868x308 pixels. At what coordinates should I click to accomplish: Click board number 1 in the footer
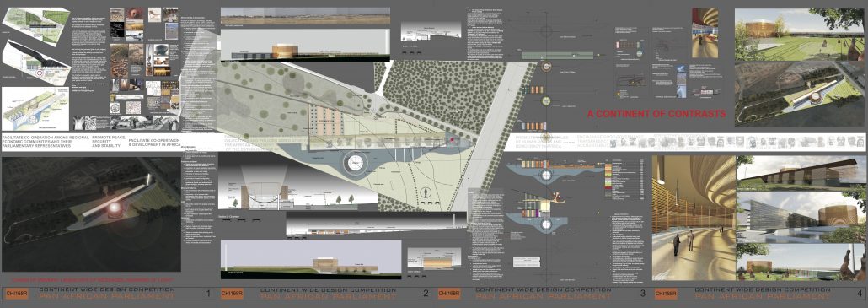(x=208, y=294)
